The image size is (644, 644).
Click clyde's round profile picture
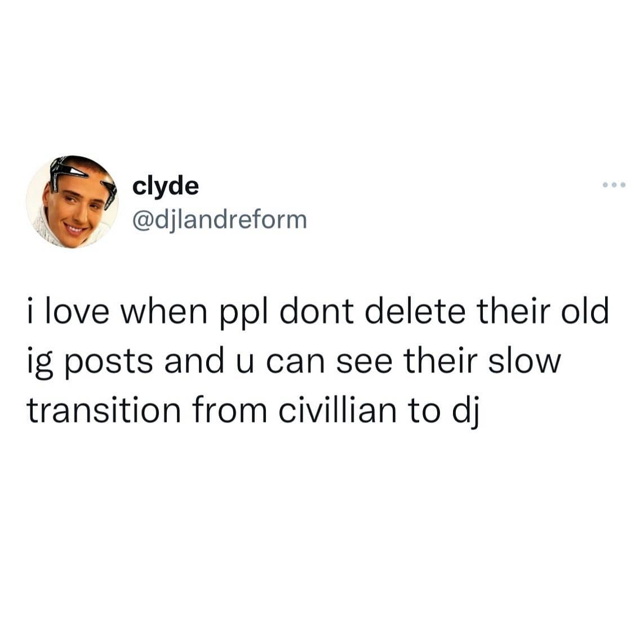pos(72,202)
